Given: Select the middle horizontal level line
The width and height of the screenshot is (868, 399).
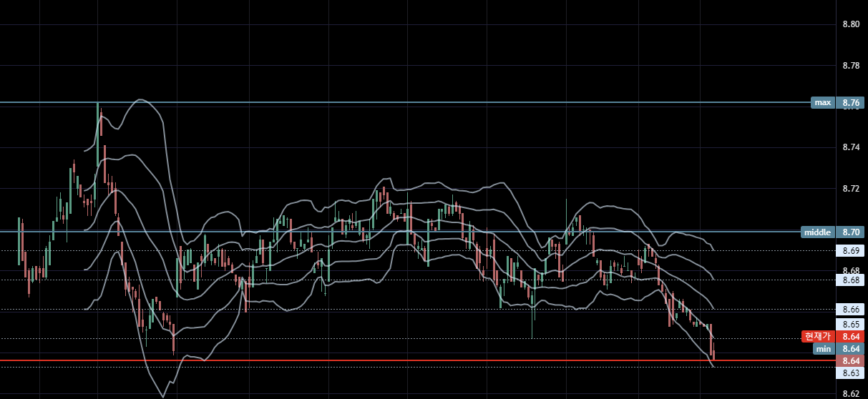Looking at the screenshot, I should tap(401, 231).
